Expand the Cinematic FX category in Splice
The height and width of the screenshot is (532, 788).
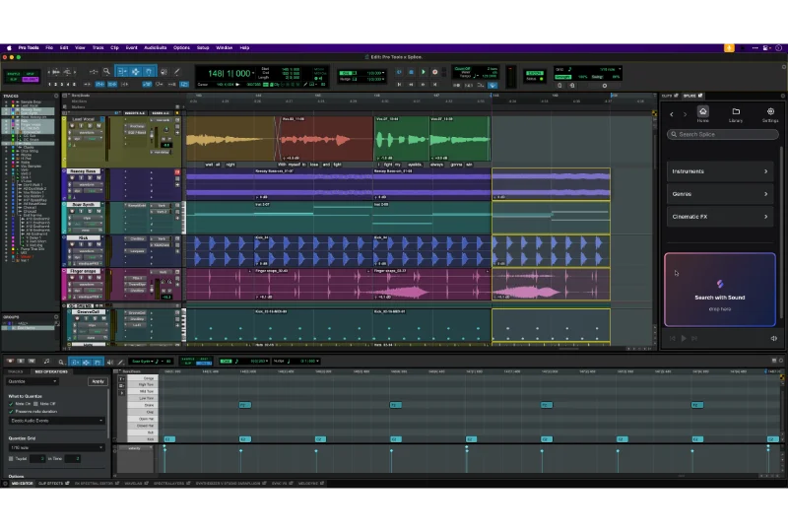(720, 217)
